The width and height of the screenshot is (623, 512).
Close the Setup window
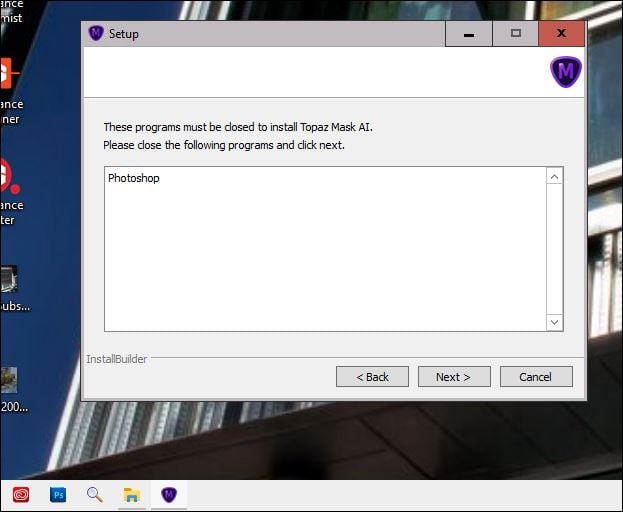[561, 34]
